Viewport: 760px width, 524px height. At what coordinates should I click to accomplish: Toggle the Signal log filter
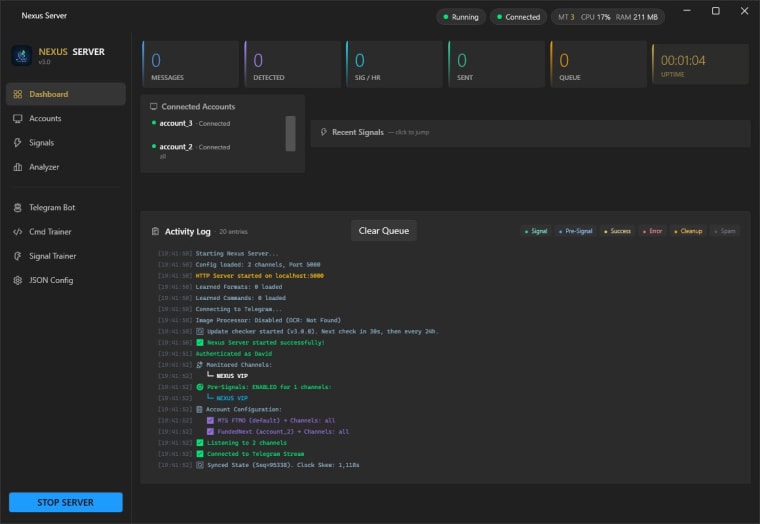pyautogui.click(x=536, y=231)
